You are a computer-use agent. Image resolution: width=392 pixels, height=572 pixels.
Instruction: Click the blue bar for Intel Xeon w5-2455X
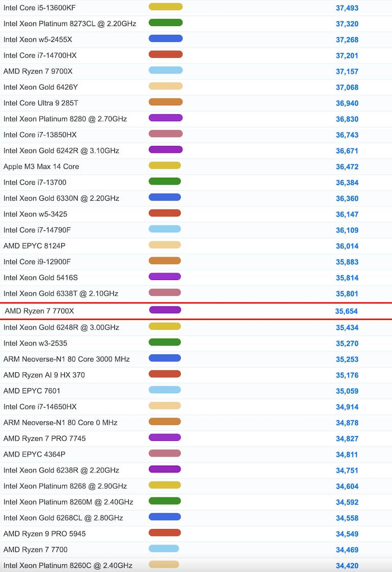(x=165, y=38)
